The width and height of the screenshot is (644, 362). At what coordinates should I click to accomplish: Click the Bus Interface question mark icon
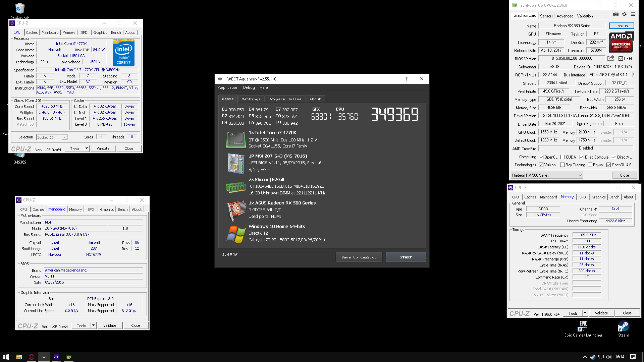coord(633,75)
